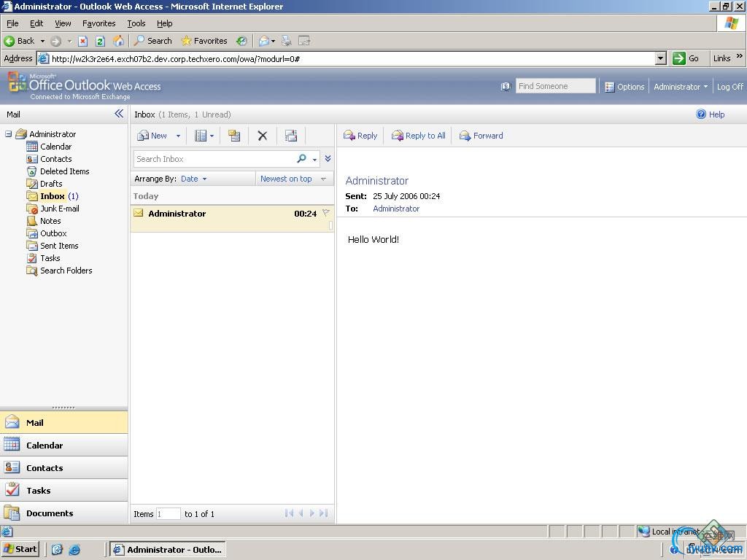This screenshot has width=747, height=560.
Task: Click the Print icon in IE toolbar
Action: coord(286,41)
